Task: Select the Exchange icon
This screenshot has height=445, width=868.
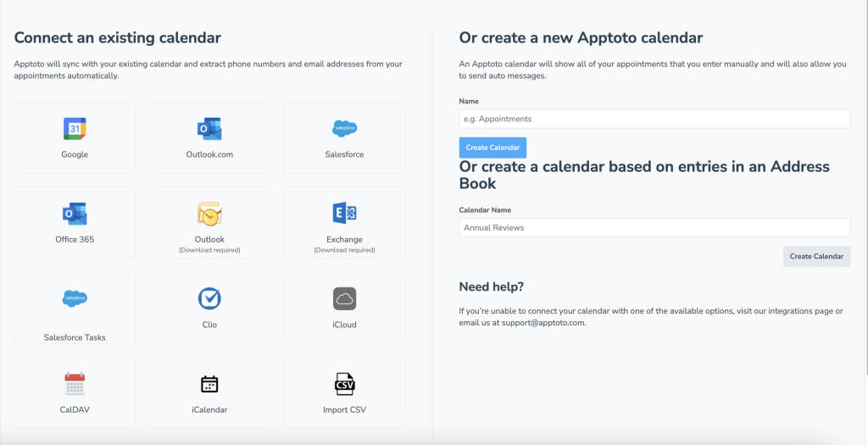Action: click(344, 213)
